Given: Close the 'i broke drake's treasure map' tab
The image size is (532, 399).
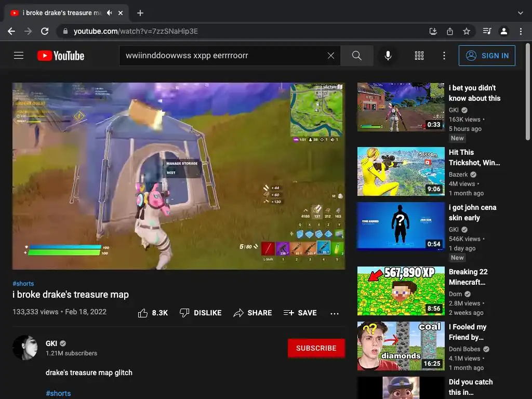Looking at the screenshot, I should [121, 13].
